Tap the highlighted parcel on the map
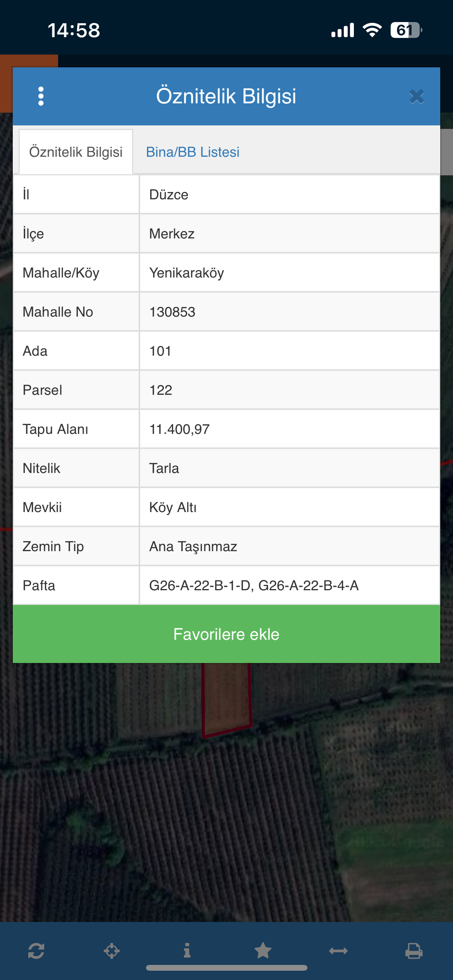Screen dimensions: 453x980 pyautogui.click(x=226, y=697)
